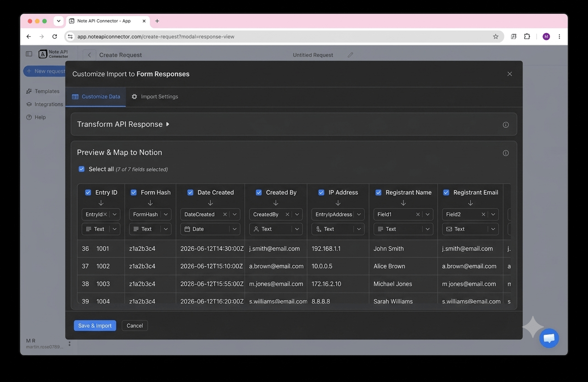Toggle the sidebar panel icon
588x382 pixels.
pos(29,54)
